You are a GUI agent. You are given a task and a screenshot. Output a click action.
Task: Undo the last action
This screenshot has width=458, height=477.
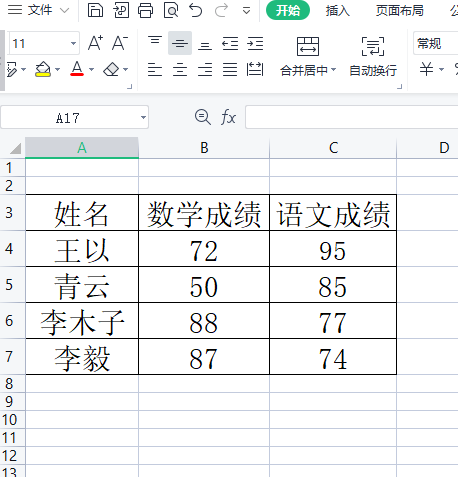[196, 10]
